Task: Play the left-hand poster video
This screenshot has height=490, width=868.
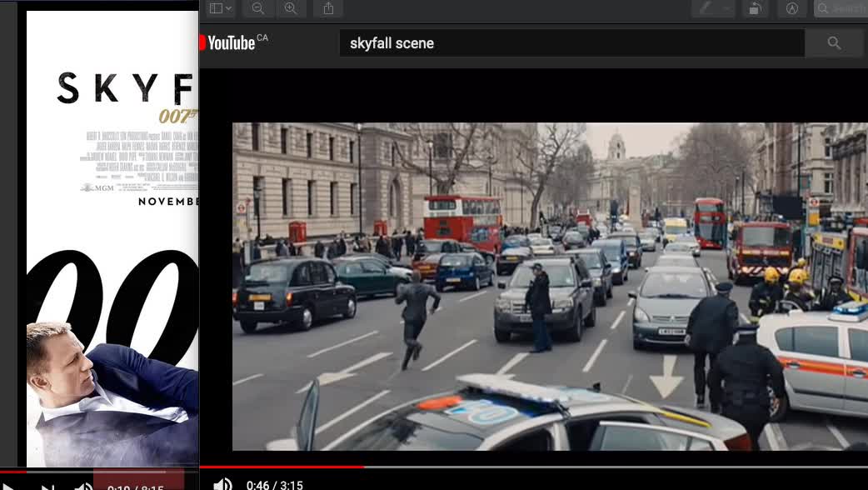Action: [x=7, y=487]
